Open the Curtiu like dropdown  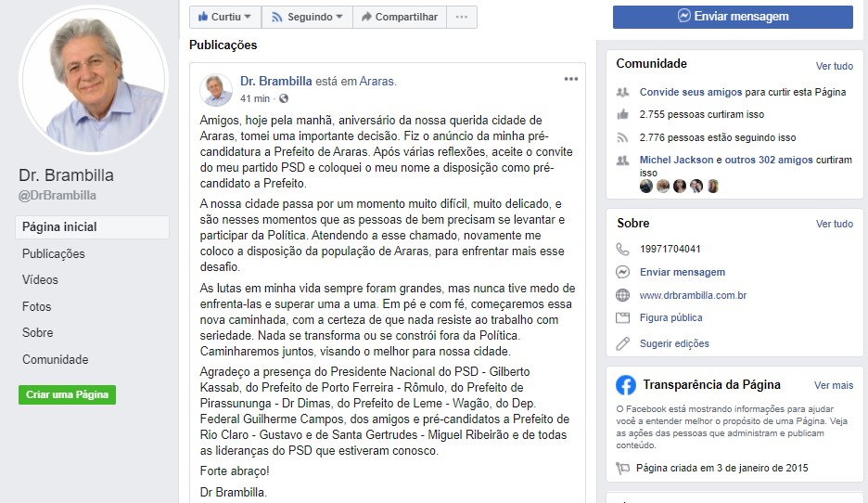225,17
